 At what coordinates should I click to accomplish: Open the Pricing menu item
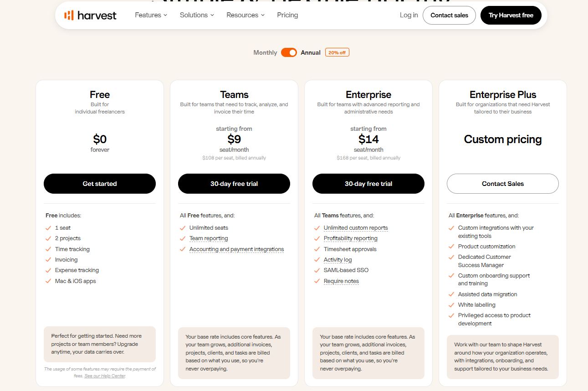[x=287, y=15]
